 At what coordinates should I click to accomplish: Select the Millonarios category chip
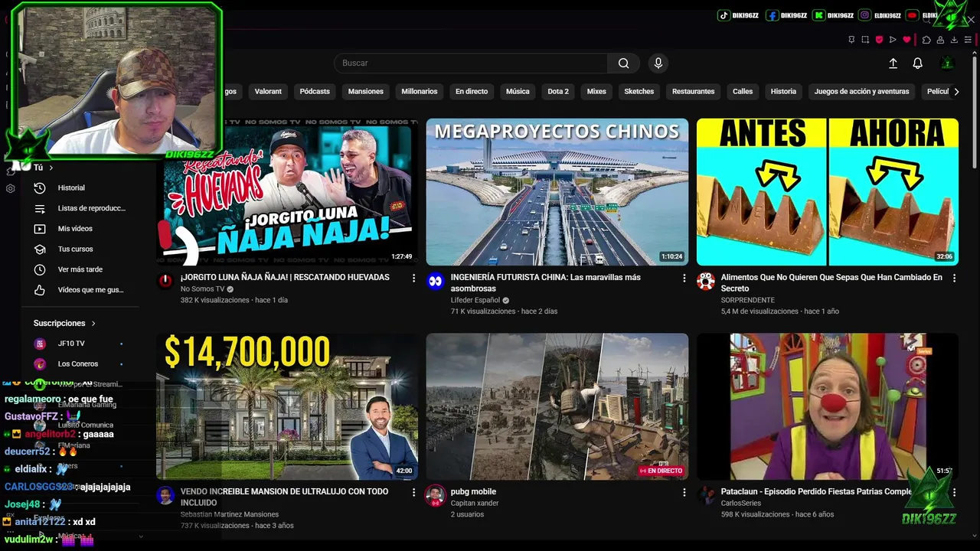pyautogui.click(x=420, y=91)
